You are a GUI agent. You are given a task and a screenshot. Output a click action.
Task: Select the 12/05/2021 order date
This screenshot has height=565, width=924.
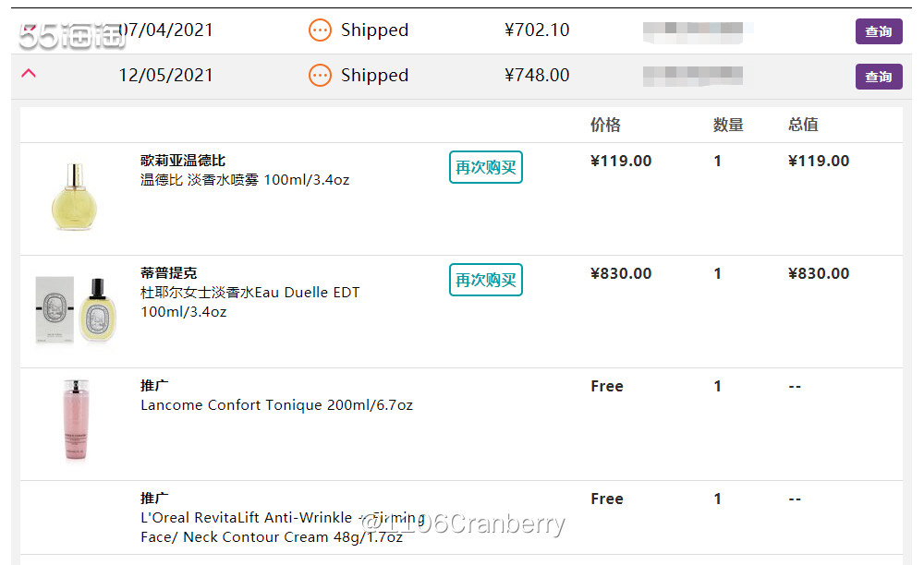(x=165, y=76)
